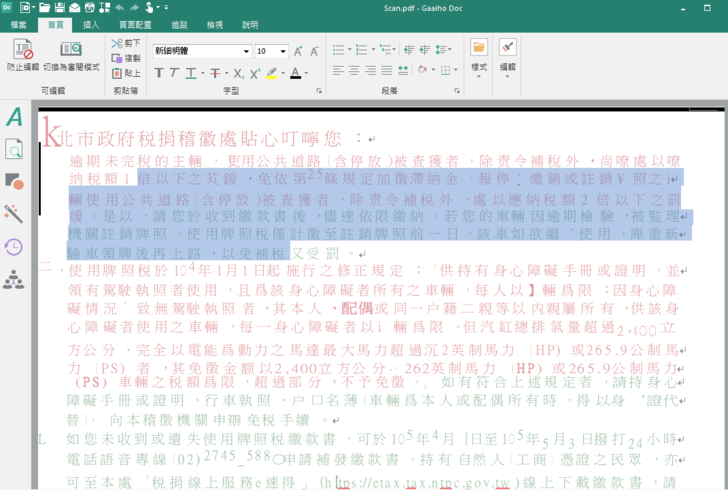The width and height of the screenshot is (728, 490).
Task: Open the page search sidebar icon
Action: tap(14, 150)
